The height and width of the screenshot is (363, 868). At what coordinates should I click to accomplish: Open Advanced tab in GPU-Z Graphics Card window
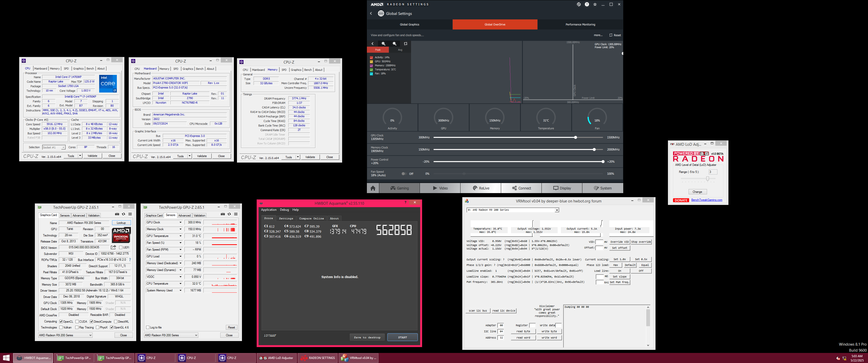pyautogui.click(x=79, y=216)
